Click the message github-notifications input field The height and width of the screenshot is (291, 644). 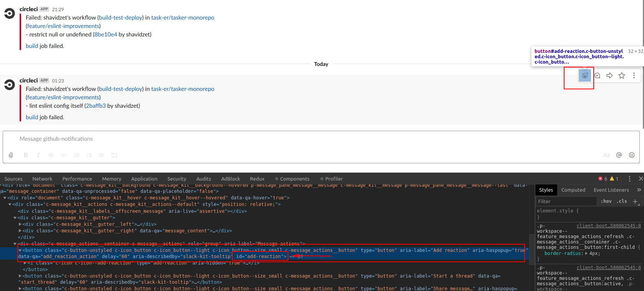321,139
